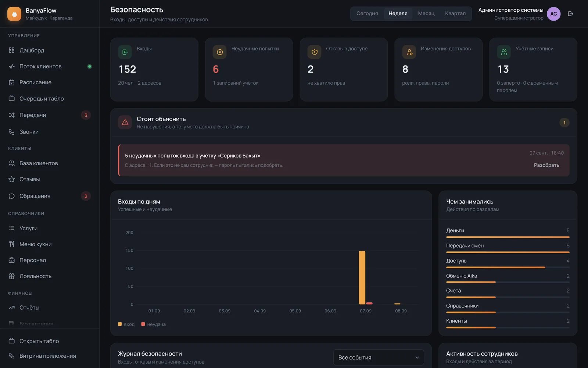Click the Дашборд grid icon in sidebar
588x368 pixels.
click(x=12, y=50)
